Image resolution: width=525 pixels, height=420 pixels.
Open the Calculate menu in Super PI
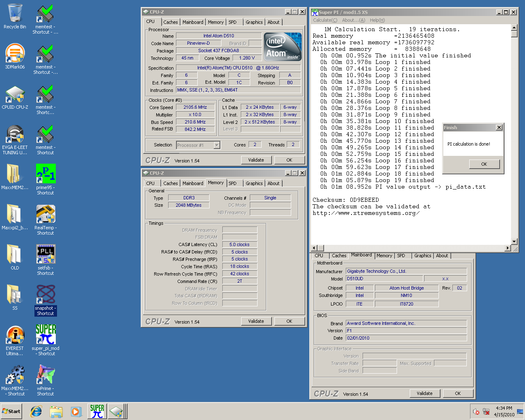pyautogui.click(x=325, y=20)
